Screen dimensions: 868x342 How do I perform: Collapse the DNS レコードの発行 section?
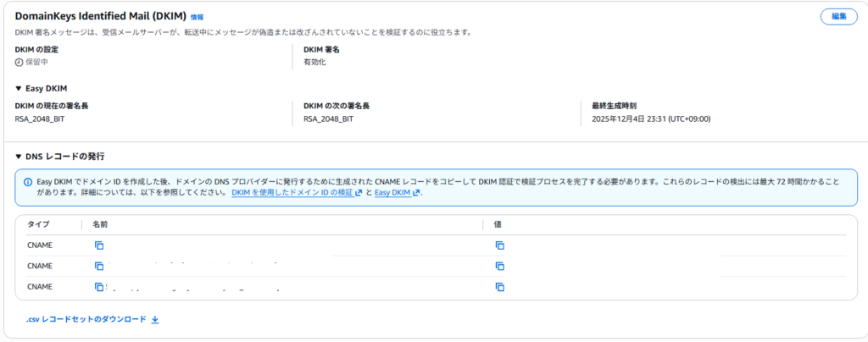click(x=19, y=157)
